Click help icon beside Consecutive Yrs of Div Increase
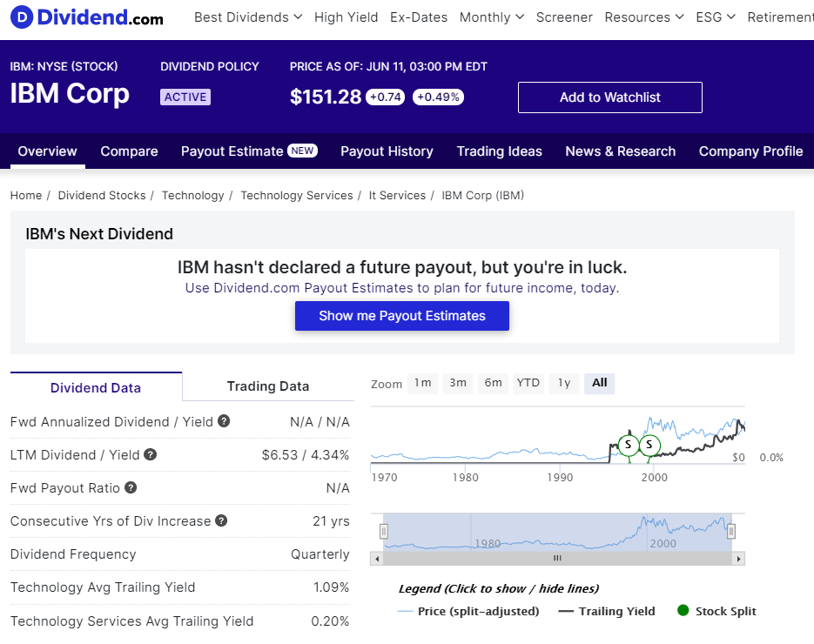 coord(221,520)
